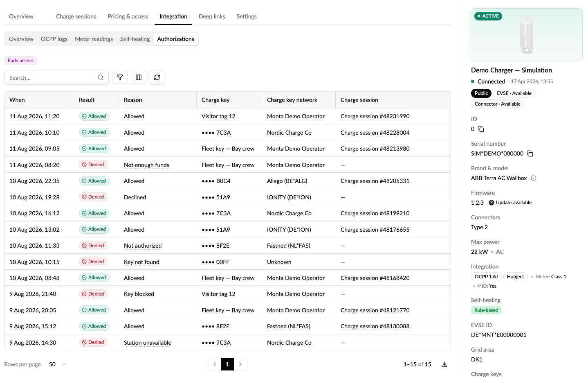
Task: Open the column visibility icon
Action: [x=139, y=77]
